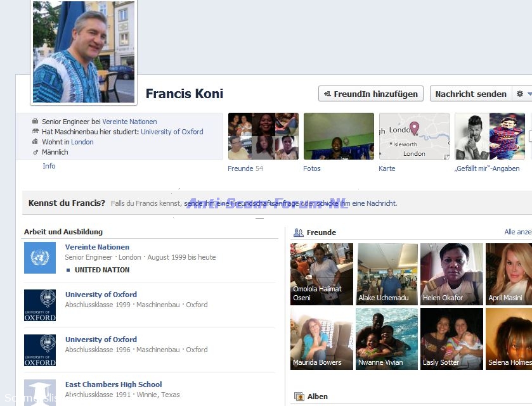Open Helen Okafor's friend photo
Viewport: 532px width, 406px height.
[451, 274]
